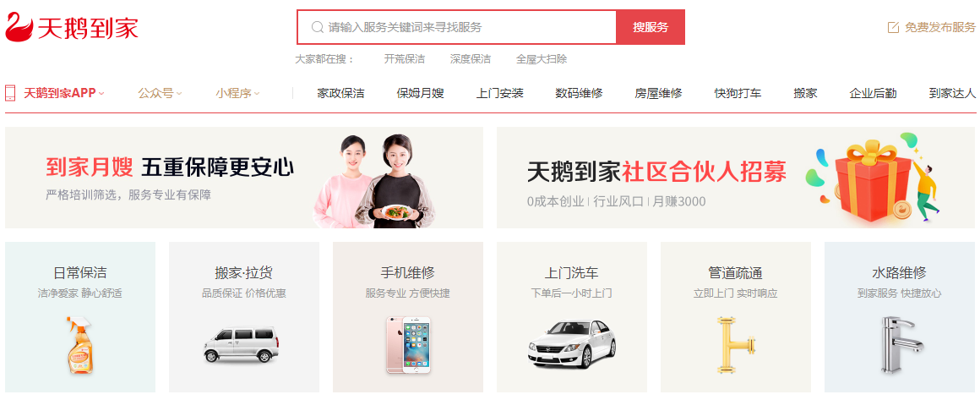Image resolution: width=980 pixels, height=400 pixels.
Task: Click the silver faucet icon
Action: pos(897,345)
